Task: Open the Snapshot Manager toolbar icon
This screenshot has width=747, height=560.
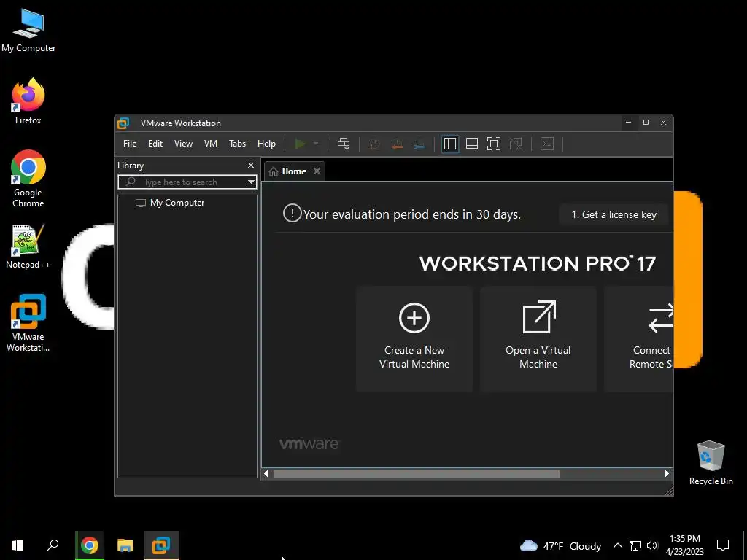Action: coord(419,144)
